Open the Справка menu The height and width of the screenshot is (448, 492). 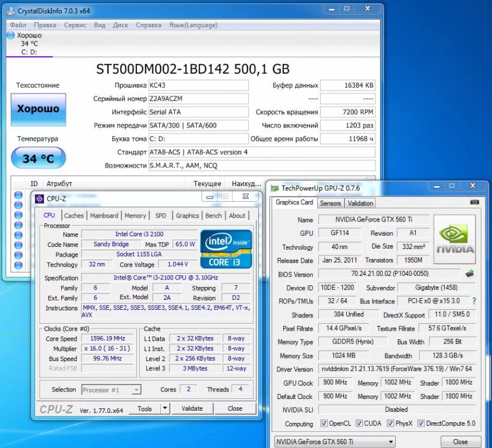tap(149, 25)
